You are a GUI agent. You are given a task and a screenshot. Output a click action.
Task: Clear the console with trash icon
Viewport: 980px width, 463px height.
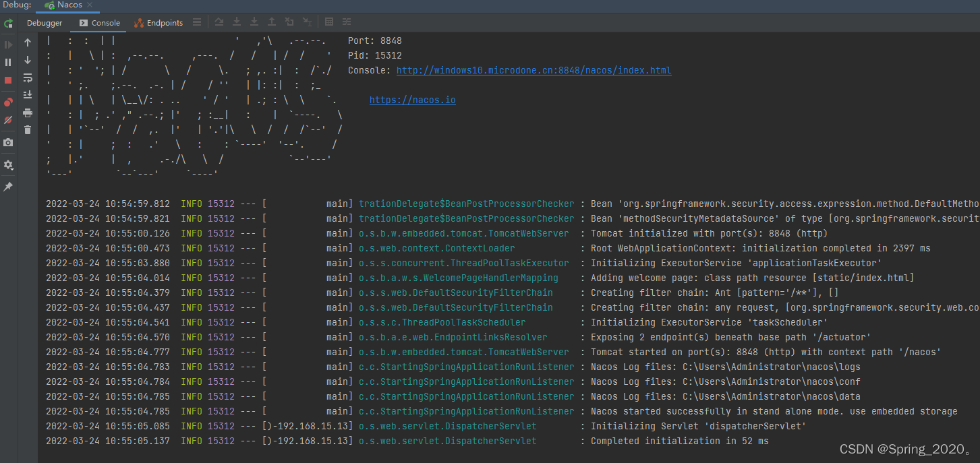click(x=27, y=129)
